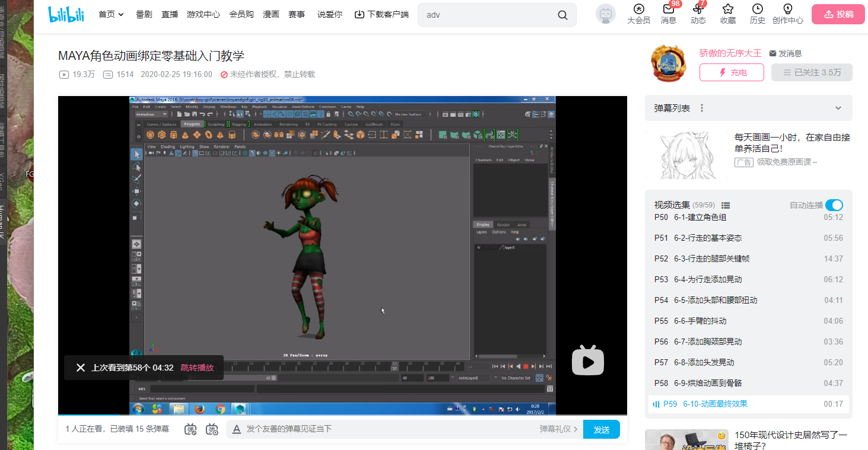The image size is (868, 450).
Task: Play P56 6-7-添加胸颈部晃动
Action: [749, 342]
